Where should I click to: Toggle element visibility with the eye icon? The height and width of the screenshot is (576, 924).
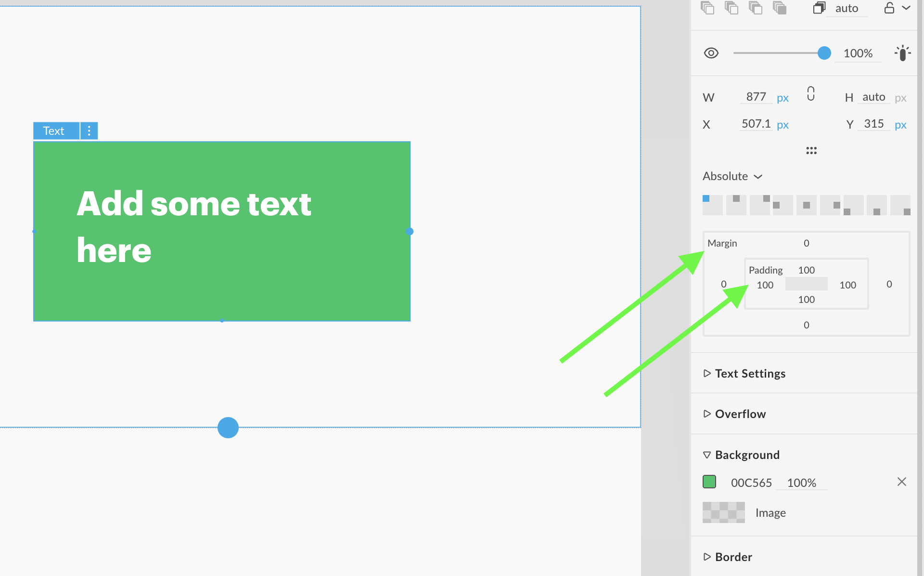711,53
